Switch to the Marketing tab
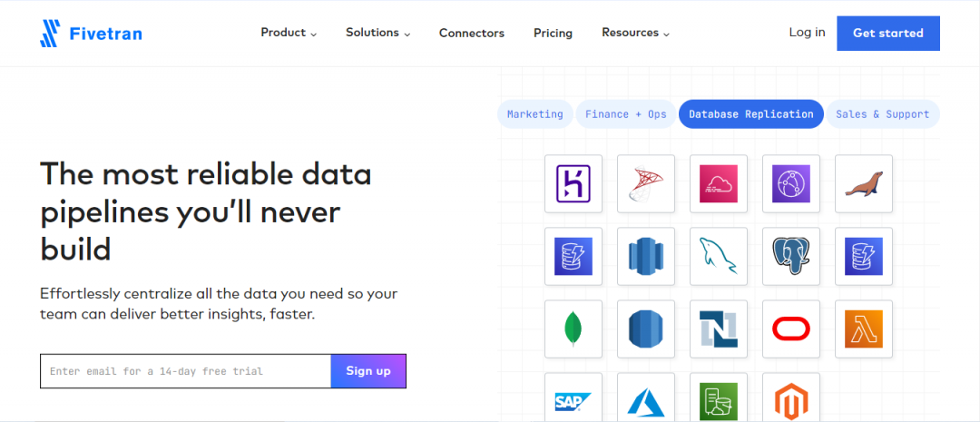This screenshot has width=980, height=422. click(x=534, y=114)
